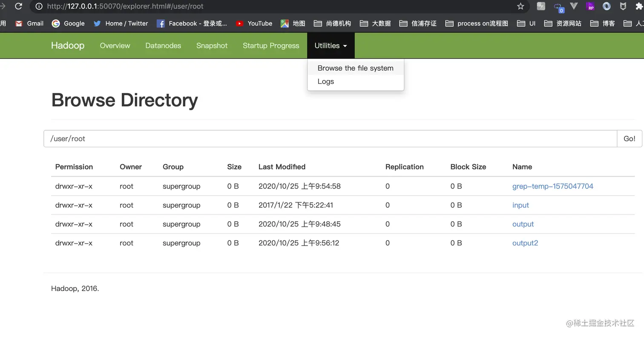Screen dimensions: 644x337
Task: Click the Browse Directory heading
Action: click(x=125, y=100)
